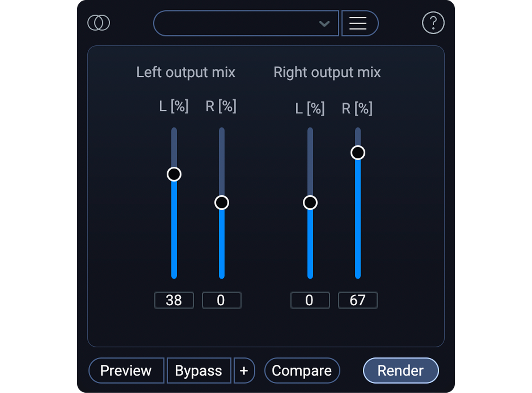The image size is (532, 393).
Task: Open the preset options menu beside the dropdown
Action: click(x=358, y=23)
